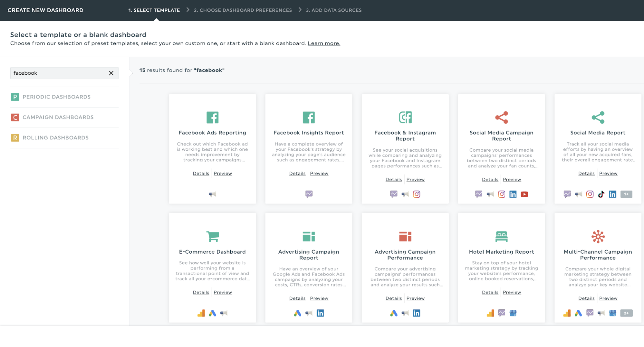Click the TikTok icon under Social Media Report
Image resolution: width=644 pixels, height=347 pixels.
pos(601,194)
